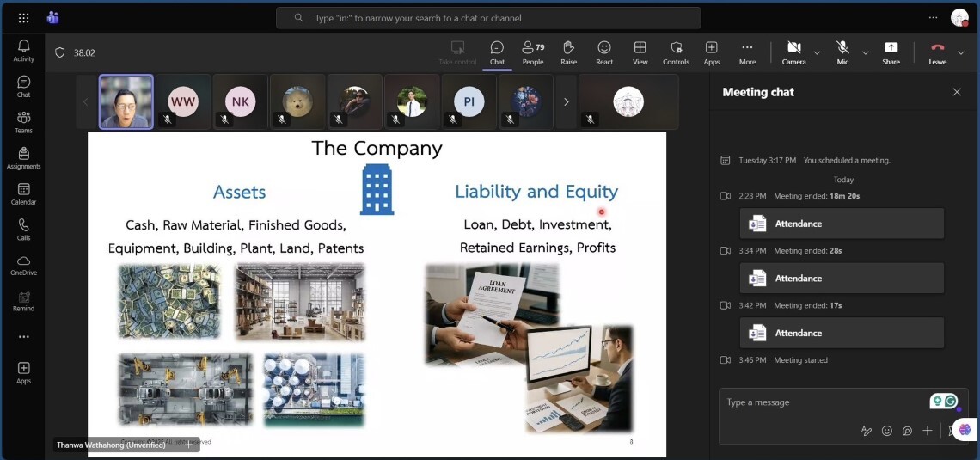The image size is (980, 460).
Task: Open the 2:28 PM Attendance report
Action: point(842,224)
